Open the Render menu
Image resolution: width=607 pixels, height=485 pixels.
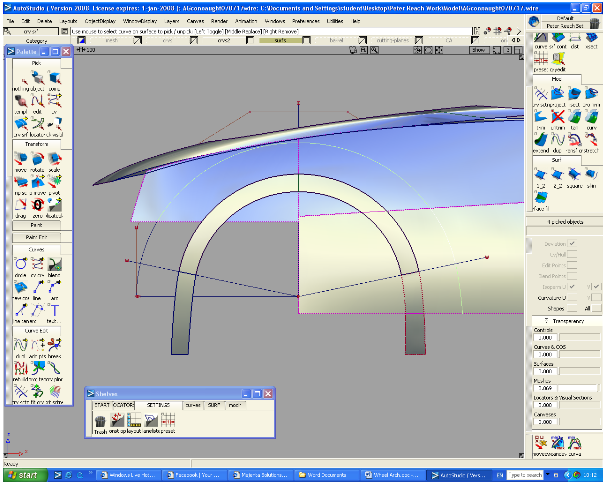click(219, 21)
